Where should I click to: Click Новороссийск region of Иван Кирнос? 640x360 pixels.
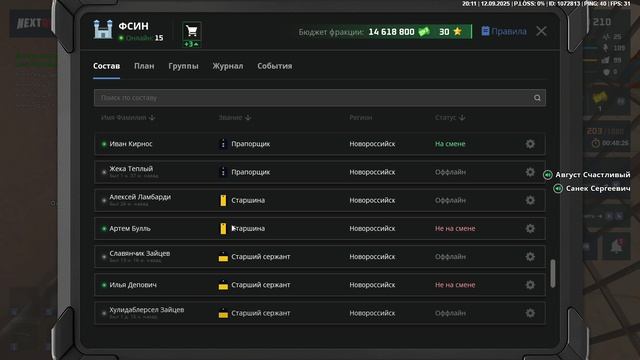pos(372,144)
